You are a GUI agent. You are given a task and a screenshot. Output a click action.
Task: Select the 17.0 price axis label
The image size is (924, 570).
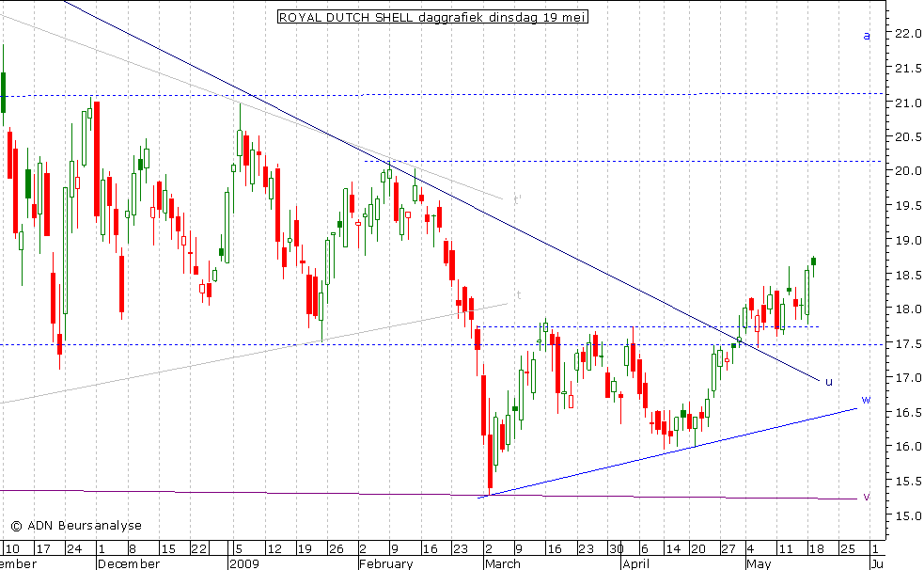click(907, 378)
